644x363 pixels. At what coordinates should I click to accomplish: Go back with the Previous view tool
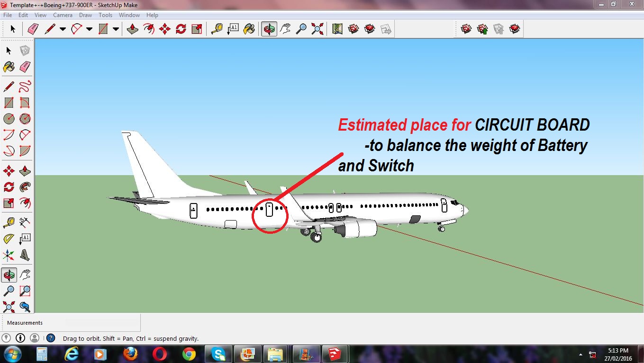25,307
